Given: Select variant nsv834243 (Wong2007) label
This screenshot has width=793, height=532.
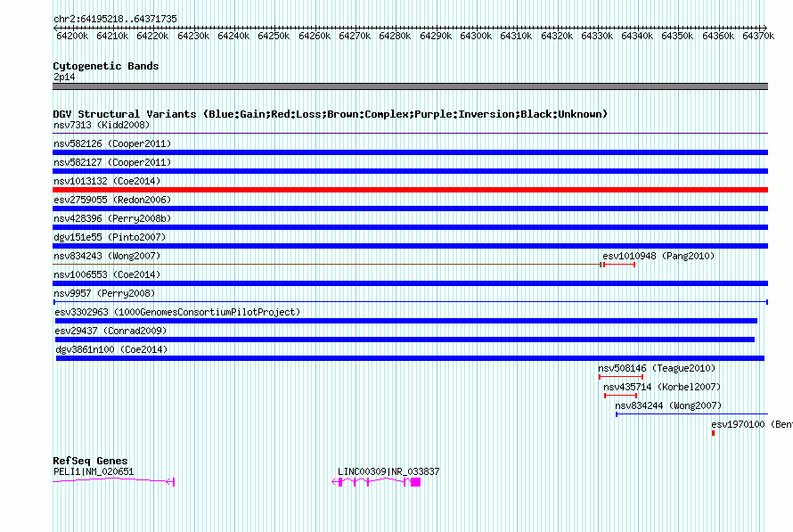Looking at the screenshot, I should point(107,256).
